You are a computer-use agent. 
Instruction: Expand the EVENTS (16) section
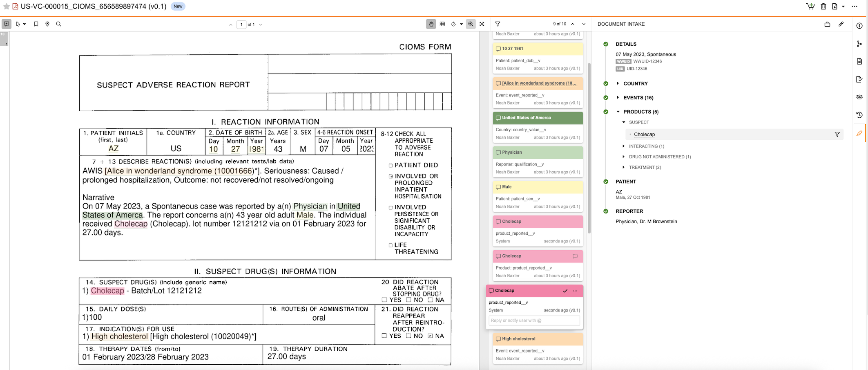pyautogui.click(x=618, y=97)
